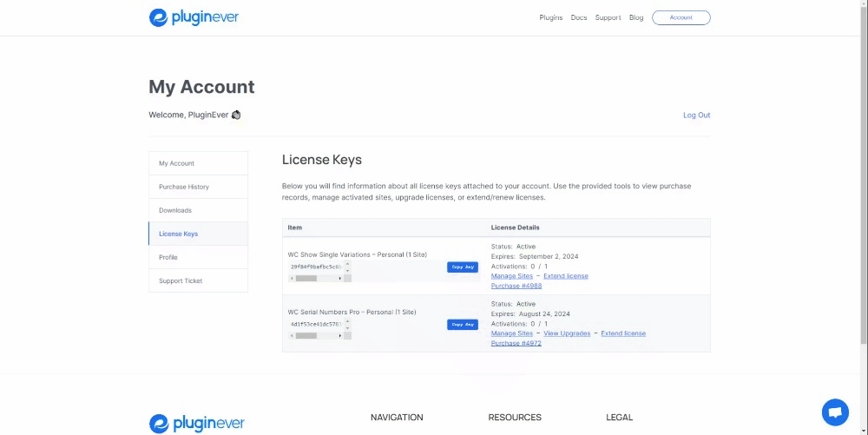The height and width of the screenshot is (435, 868).
Task: Open the Profile tab
Action: coord(198,257)
